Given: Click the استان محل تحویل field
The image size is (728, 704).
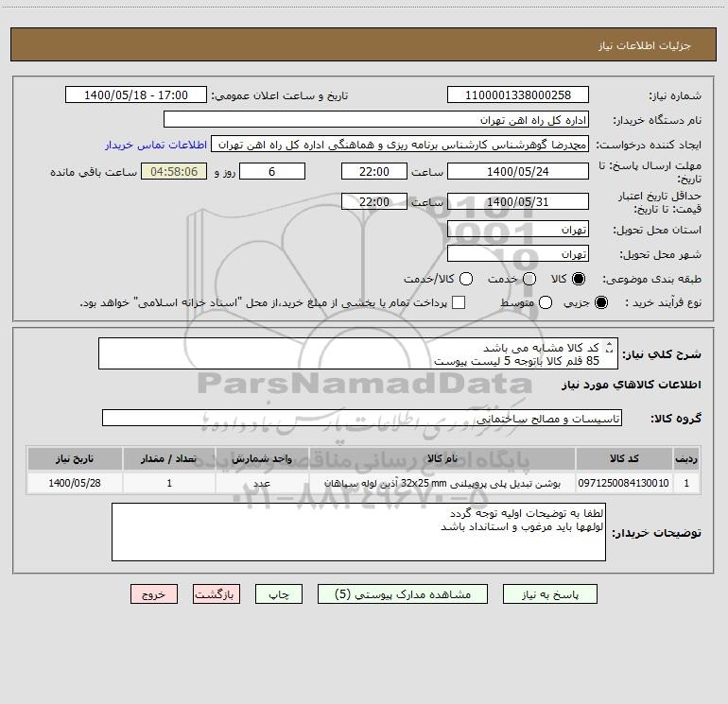Looking at the screenshot, I should (518, 229).
